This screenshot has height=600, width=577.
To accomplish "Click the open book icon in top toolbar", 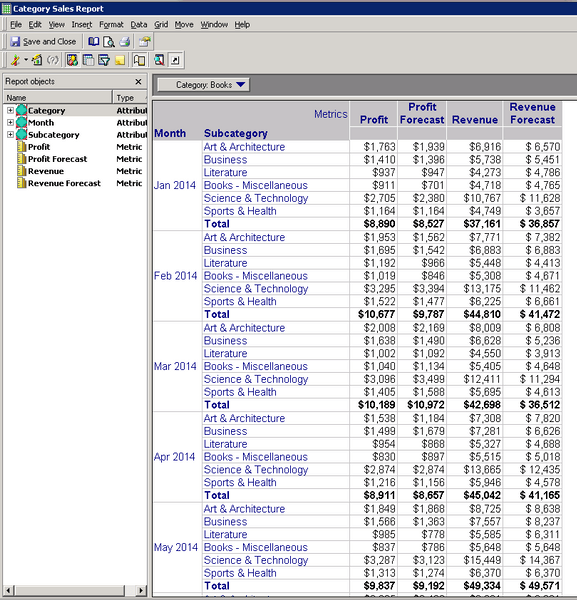I will (x=93, y=41).
